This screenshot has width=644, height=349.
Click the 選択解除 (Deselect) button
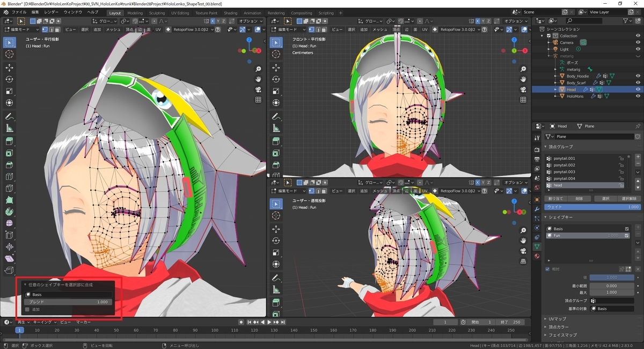pos(628,198)
